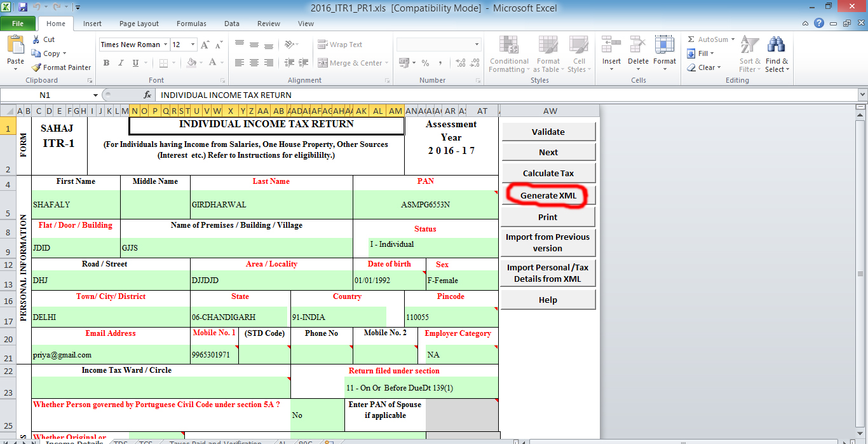Apply Comma Style number format

[x=440, y=63]
